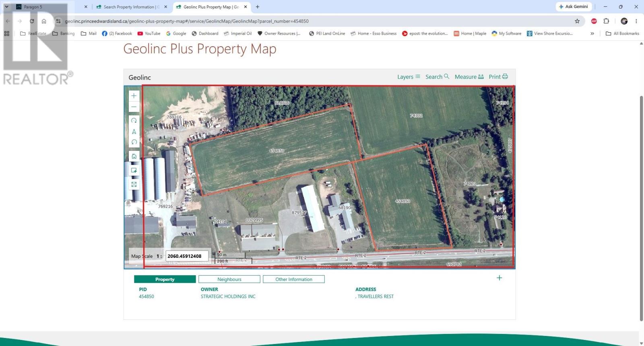The image size is (644, 346).
Task: Open the Measure tool
Action: (x=469, y=77)
